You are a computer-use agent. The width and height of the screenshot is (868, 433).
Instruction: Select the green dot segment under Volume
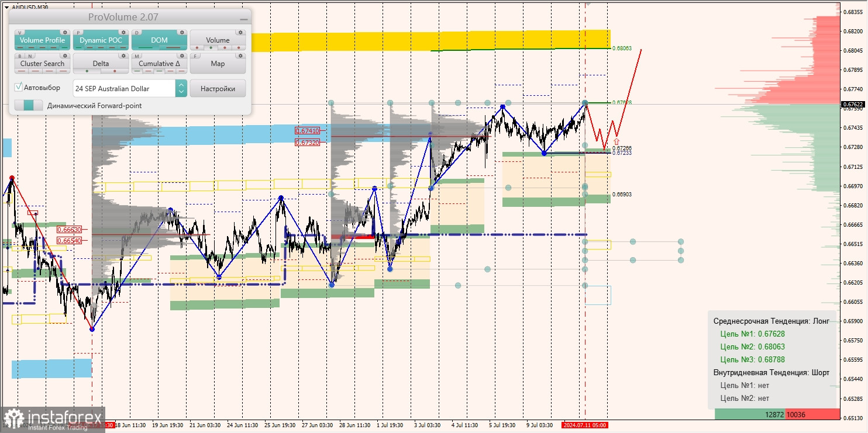211,47
